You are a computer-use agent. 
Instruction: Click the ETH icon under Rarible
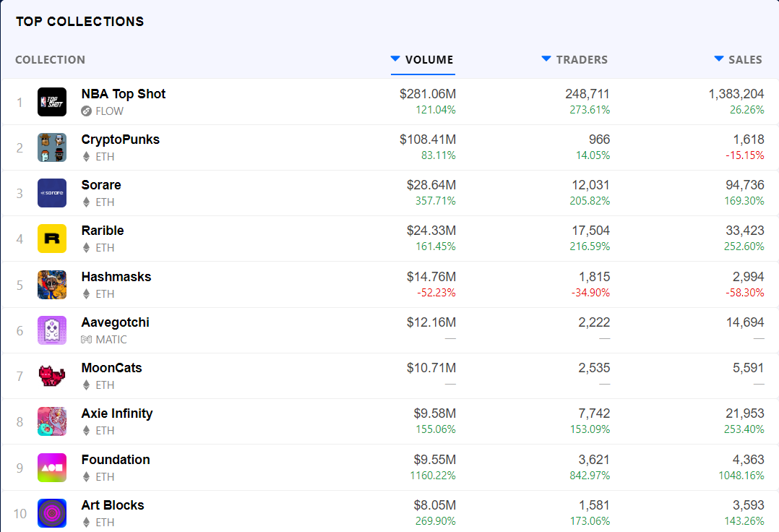87,248
